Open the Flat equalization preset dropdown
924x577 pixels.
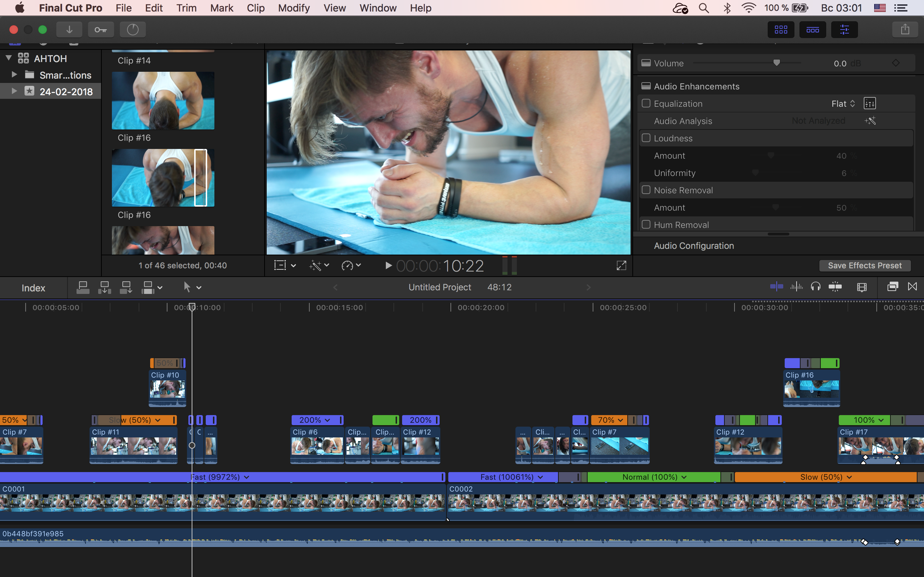coord(843,104)
